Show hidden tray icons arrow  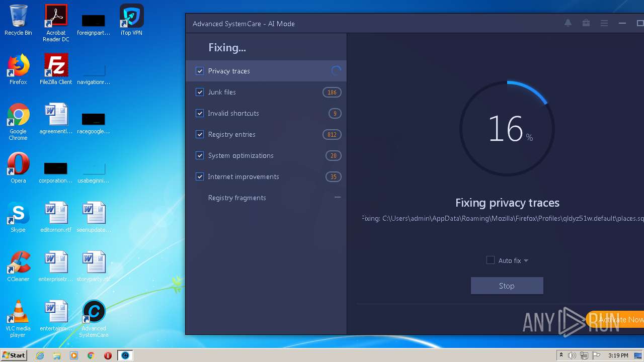(561, 355)
